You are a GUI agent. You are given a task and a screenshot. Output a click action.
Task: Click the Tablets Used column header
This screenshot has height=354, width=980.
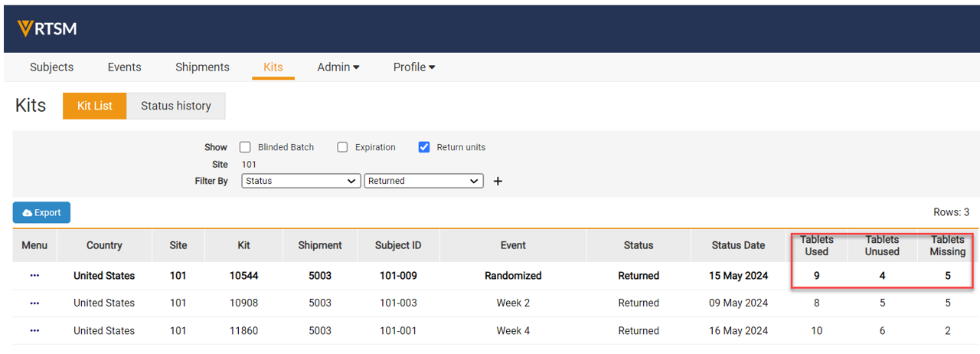tap(816, 245)
